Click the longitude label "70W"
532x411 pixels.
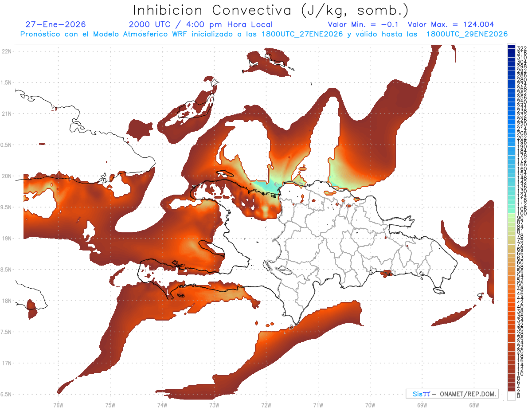coord(370,405)
